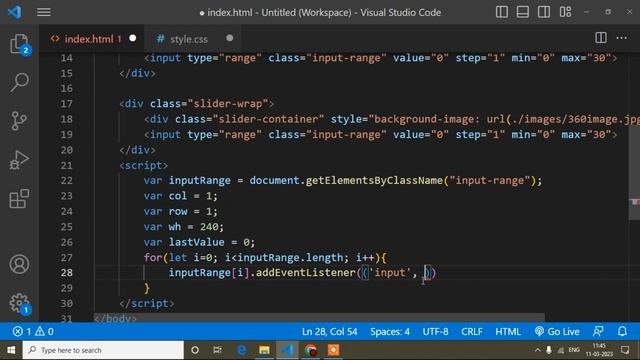Image resolution: width=640 pixels, height=360 pixels.
Task: Start server with Go Live
Action: 557,331
